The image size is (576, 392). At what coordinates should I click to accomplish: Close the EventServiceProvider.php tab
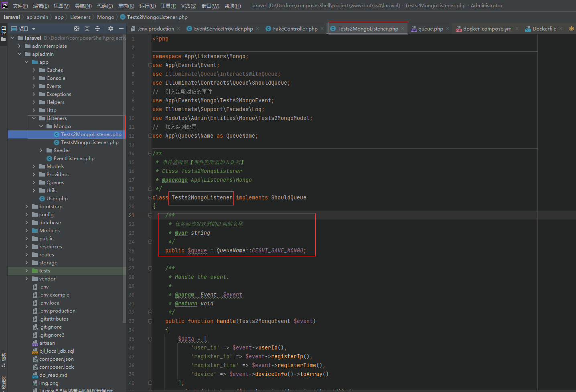click(x=258, y=28)
